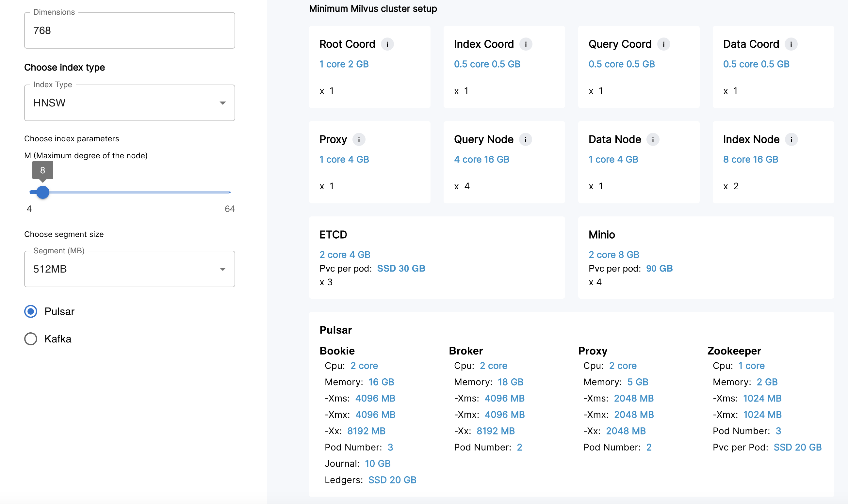The height and width of the screenshot is (504, 848).
Task: Select the Kafka radio button
Action: point(31,339)
